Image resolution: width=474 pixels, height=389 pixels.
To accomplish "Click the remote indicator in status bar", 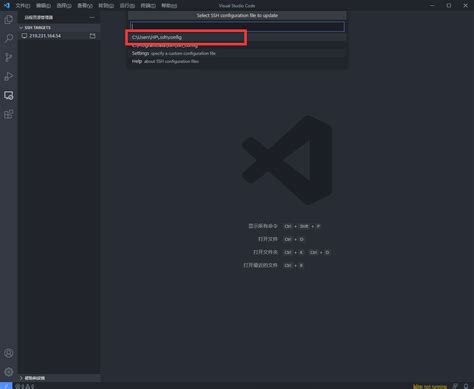I will pyautogui.click(x=6, y=386).
